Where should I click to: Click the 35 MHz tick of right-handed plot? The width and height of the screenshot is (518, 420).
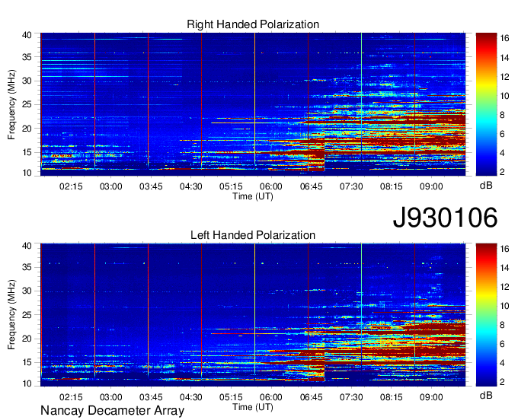(27, 57)
